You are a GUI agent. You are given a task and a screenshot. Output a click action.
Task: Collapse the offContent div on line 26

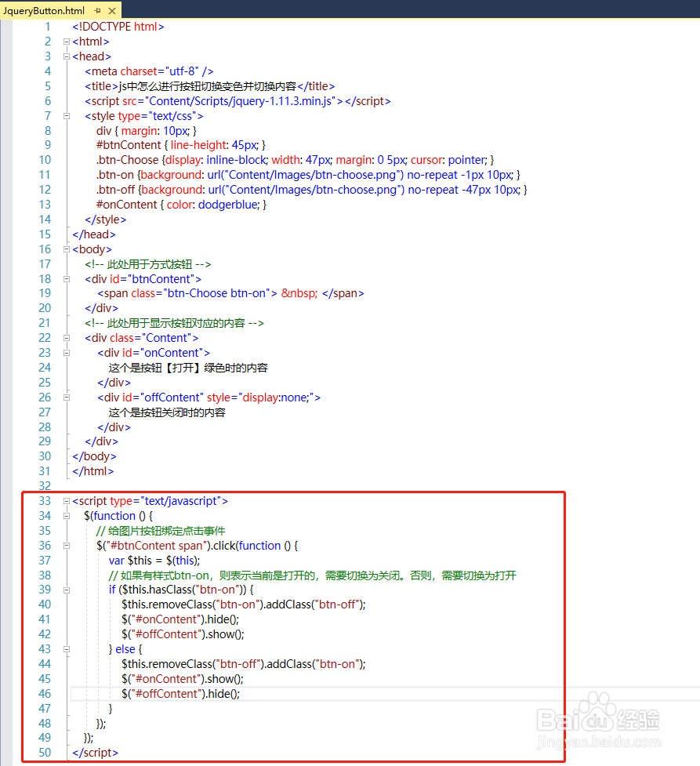click(x=67, y=398)
